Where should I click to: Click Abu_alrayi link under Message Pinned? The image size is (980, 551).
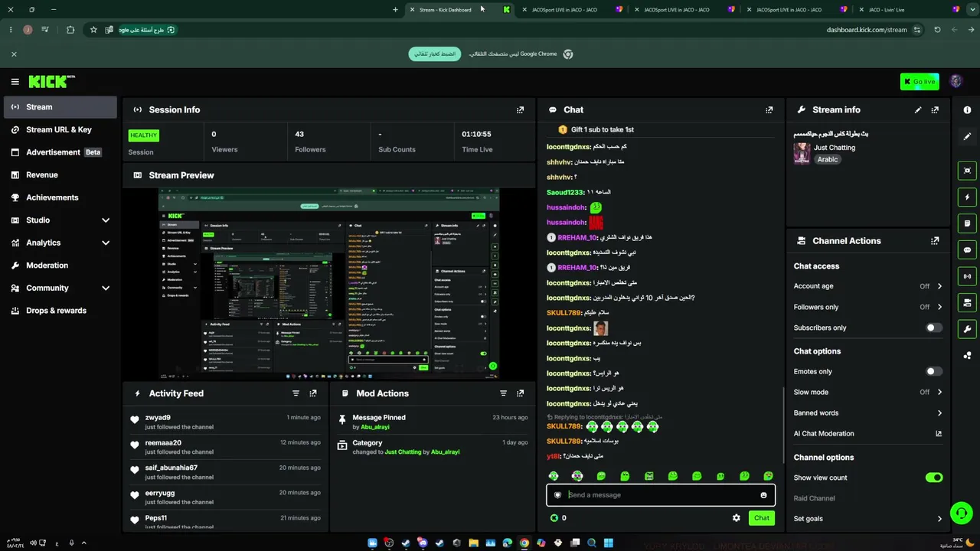coord(375,427)
